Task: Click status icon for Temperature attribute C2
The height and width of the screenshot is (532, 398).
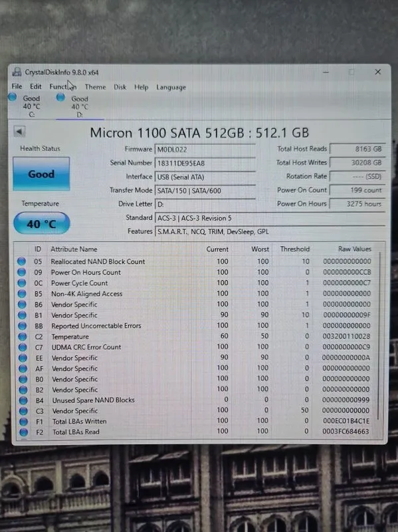Action: click(x=23, y=336)
